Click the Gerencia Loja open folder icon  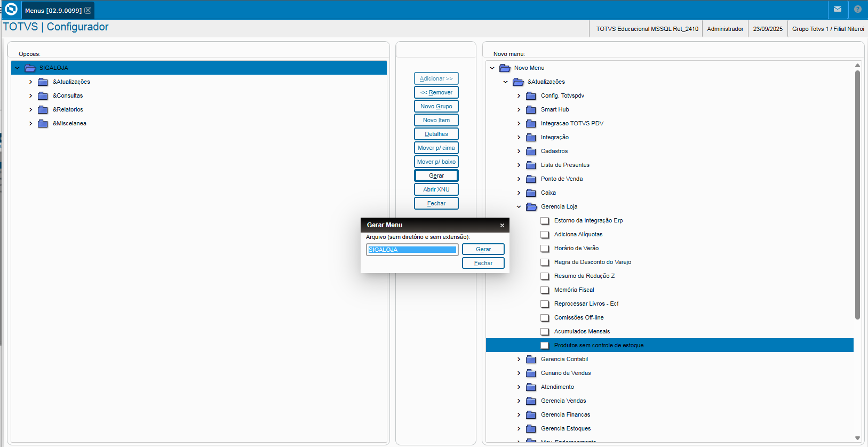[x=531, y=206]
